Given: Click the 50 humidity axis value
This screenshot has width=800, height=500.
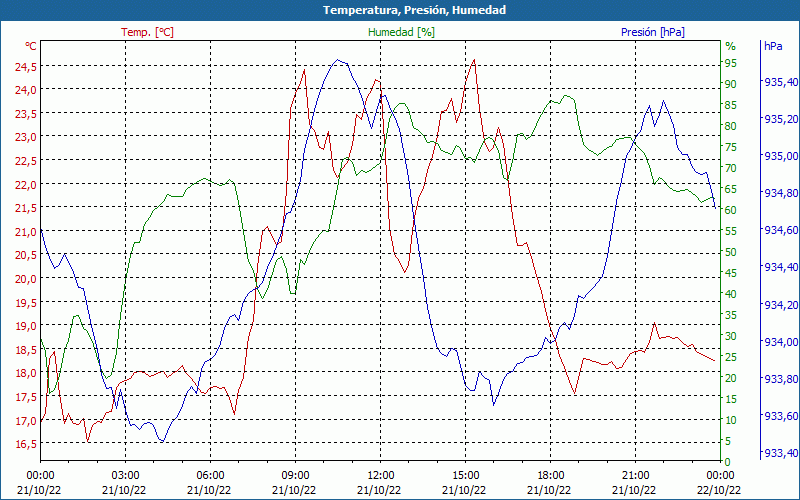Looking at the screenshot, I should 731,252.
